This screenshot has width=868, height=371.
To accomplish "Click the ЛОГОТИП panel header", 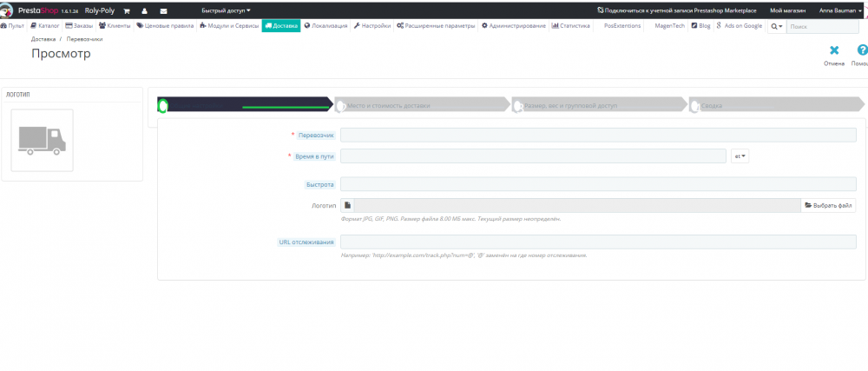I will (17, 95).
